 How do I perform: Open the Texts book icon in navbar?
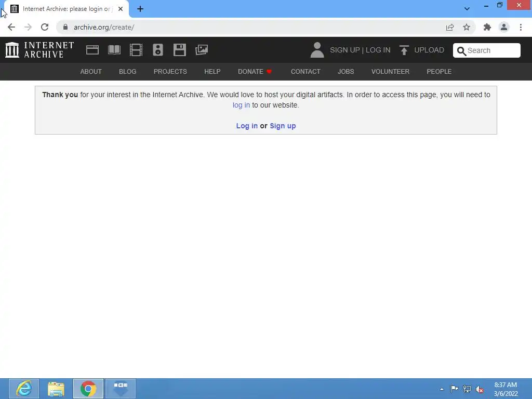(x=114, y=50)
